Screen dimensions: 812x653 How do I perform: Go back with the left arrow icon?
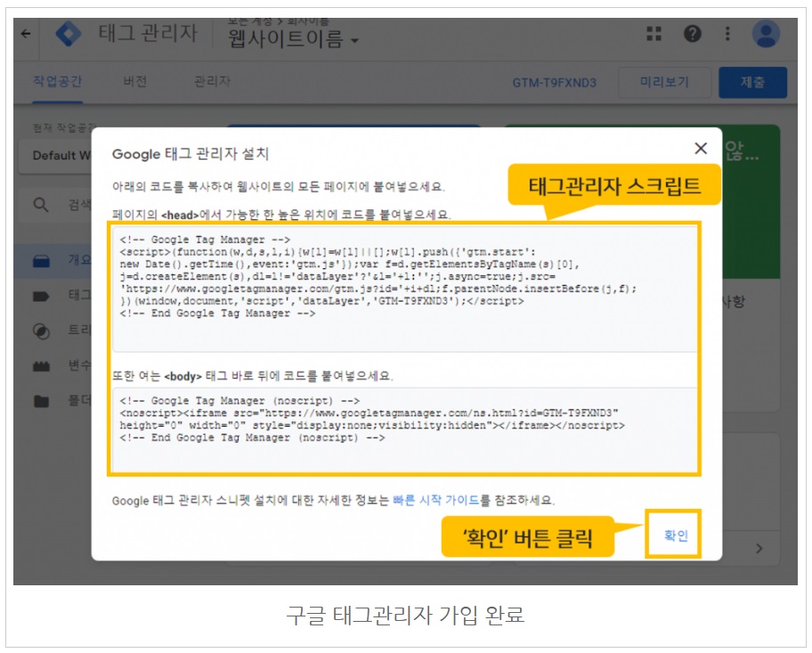point(25,34)
